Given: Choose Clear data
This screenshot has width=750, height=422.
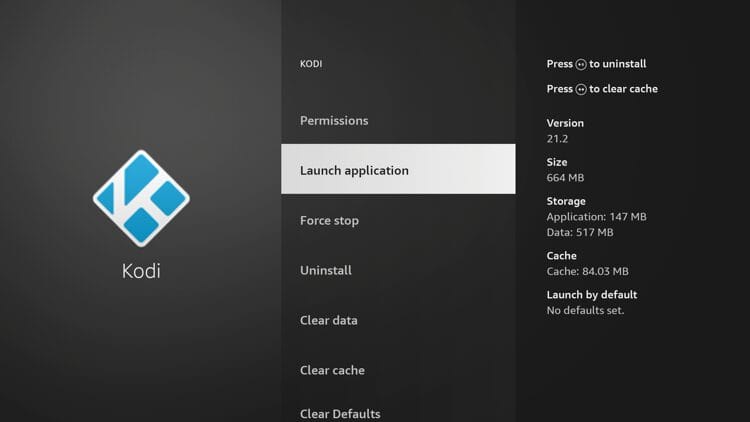Looking at the screenshot, I should pos(398,320).
